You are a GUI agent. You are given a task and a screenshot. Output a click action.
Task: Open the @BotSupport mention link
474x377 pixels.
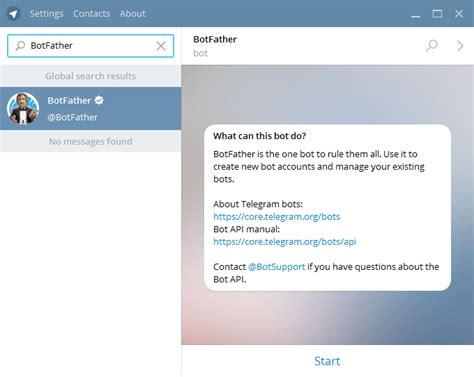[x=276, y=267]
